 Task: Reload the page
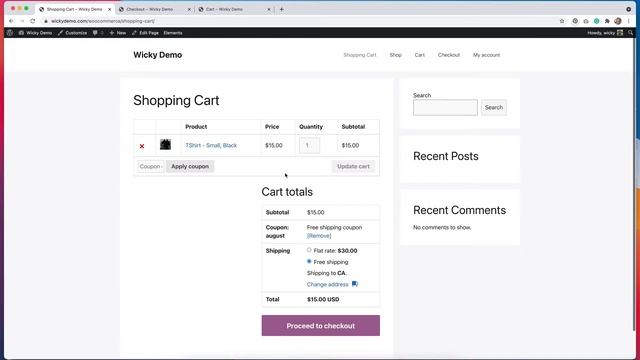tap(33, 21)
